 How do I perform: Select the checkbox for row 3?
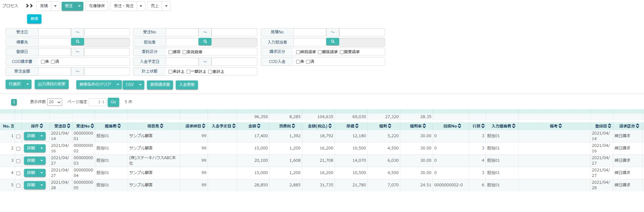point(18,161)
